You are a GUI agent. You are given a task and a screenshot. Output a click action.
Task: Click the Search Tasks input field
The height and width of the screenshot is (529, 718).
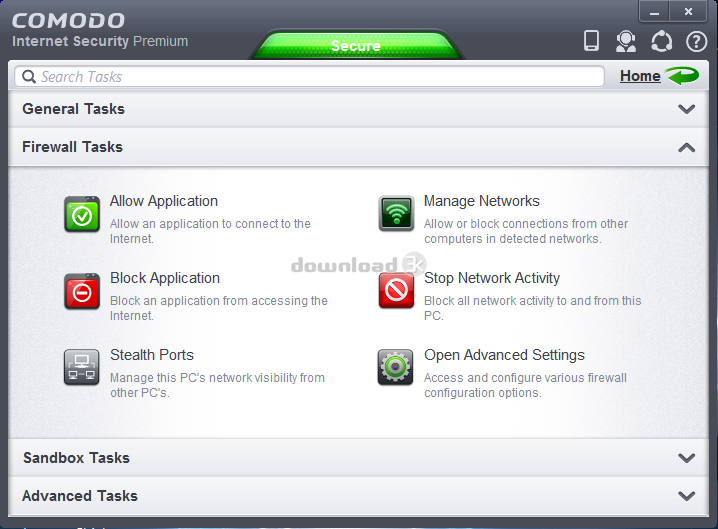click(310, 76)
